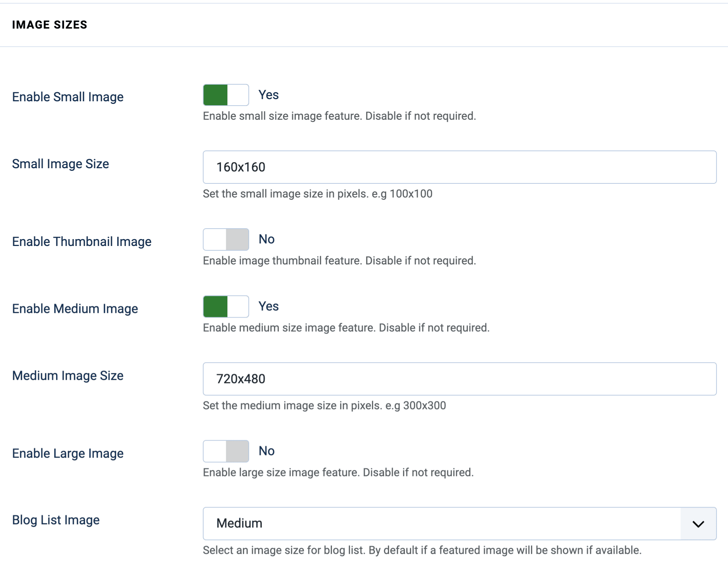Click the 'Enable Medium Image' label
Viewport: 728px width, 573px height.
75,308
